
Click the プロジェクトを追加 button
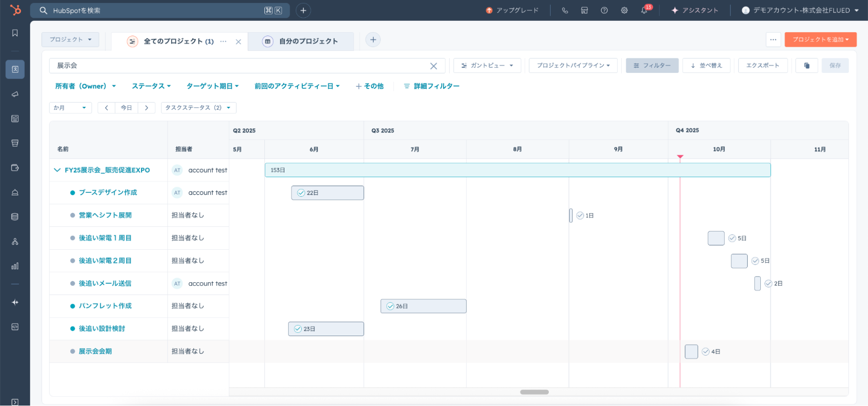tap(820, 40)
